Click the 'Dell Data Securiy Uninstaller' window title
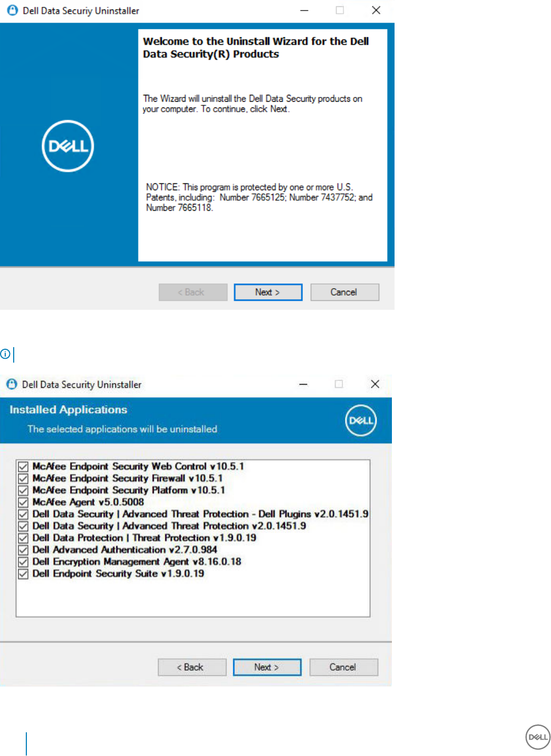 (x=81, y=11)
